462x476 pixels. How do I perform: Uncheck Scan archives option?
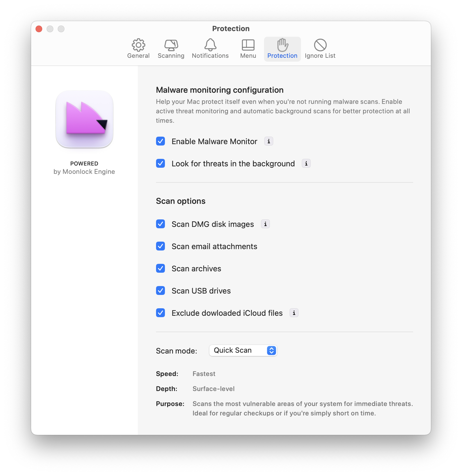pos(160,268)
